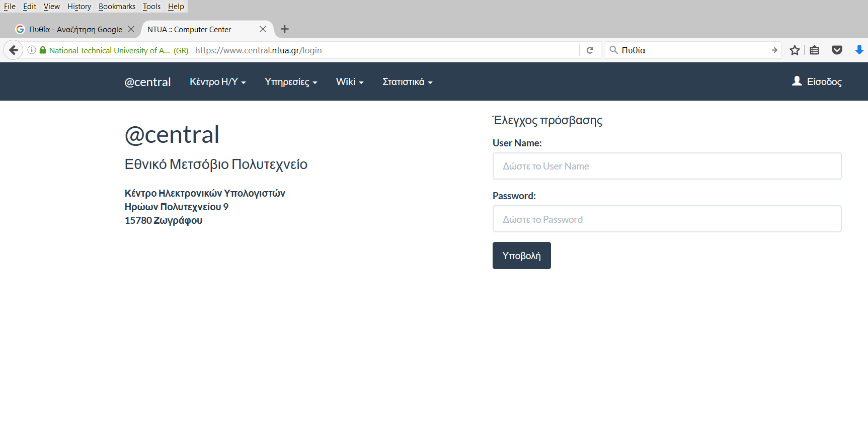868x424 pixels.
Task: Click the URL address bar
Action: [385, 50]
